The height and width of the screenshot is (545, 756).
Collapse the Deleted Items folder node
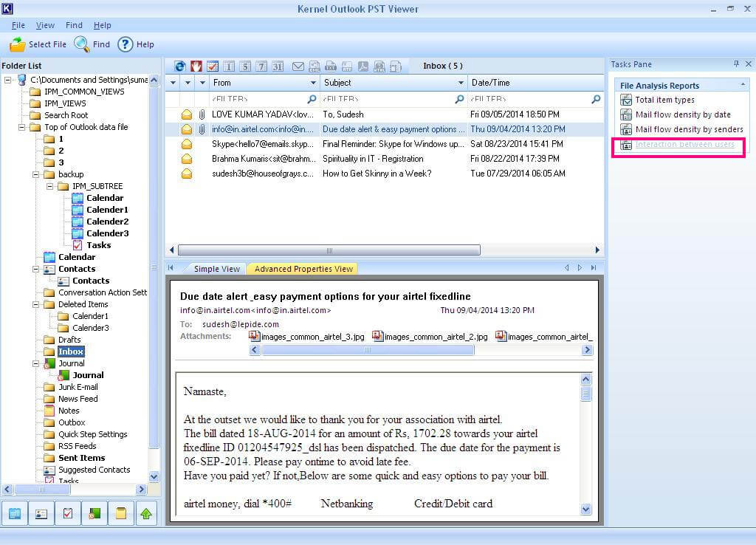pyautogui.click(x=35, y=304)
